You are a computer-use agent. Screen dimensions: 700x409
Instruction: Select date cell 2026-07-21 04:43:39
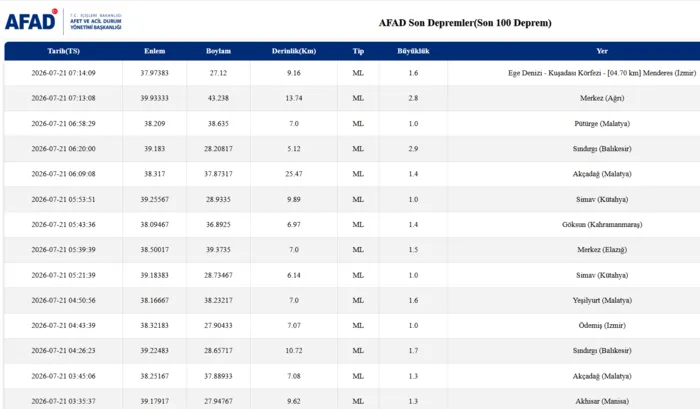coord(63,326)
